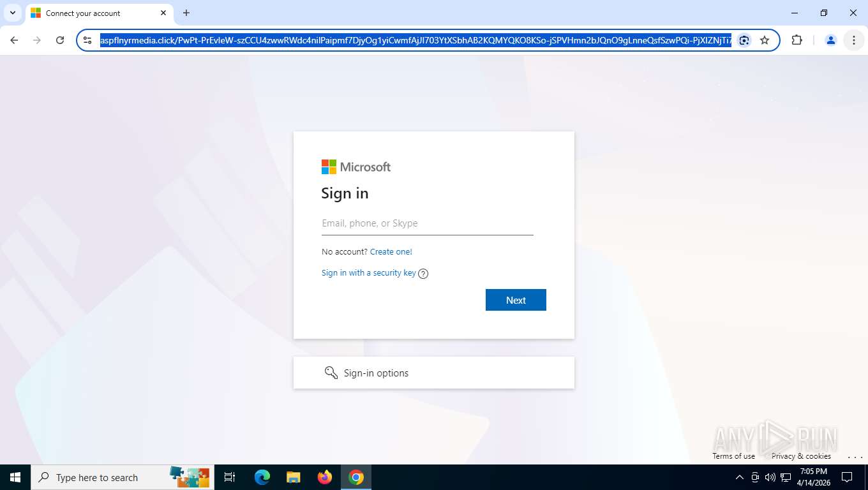This screenshot has height=490, width=868.
Task: Open the Extensions puzzle icon
Action: coord(797,40)
